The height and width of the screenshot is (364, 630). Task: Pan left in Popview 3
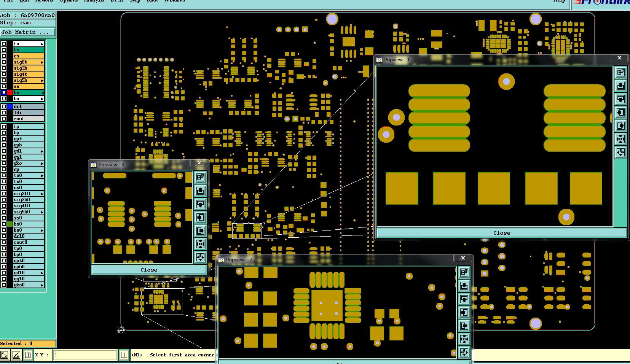200,217
